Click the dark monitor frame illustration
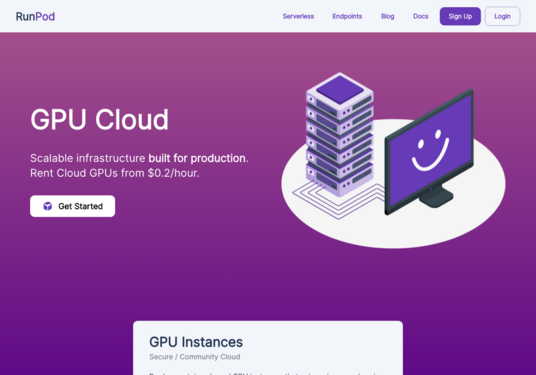This screenshot has height=375, width=536. coord(429,152)
